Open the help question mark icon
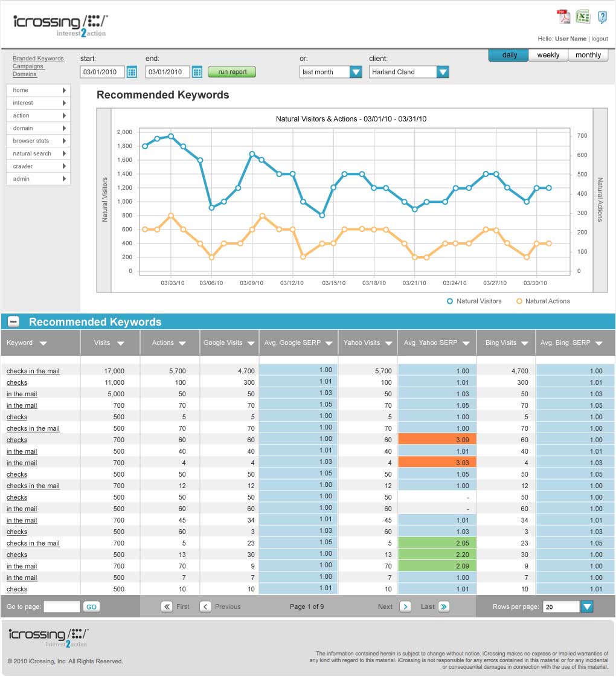This screenshot has height=679, width=616. (x=602, y=17)
